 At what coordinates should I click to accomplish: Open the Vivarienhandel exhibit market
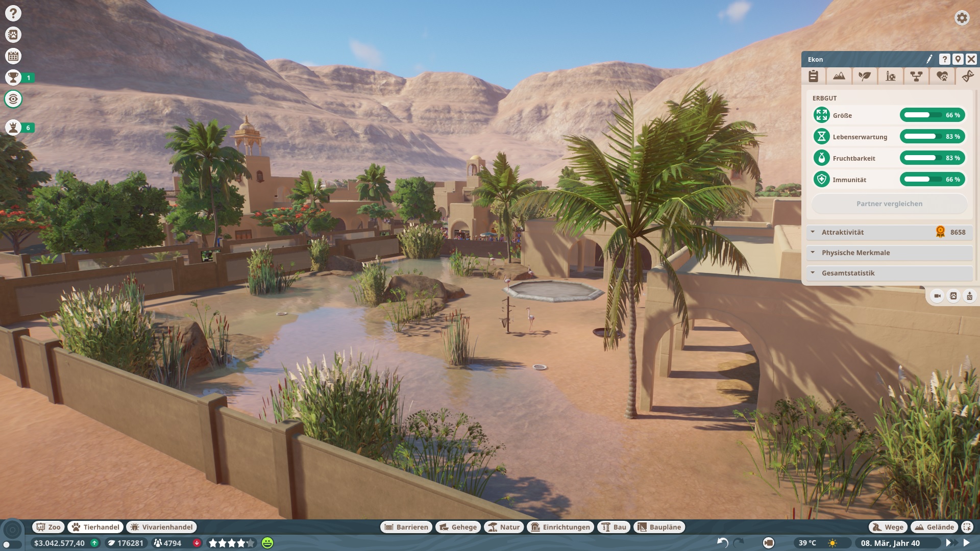pyautogui.click(x=161, y=527)
